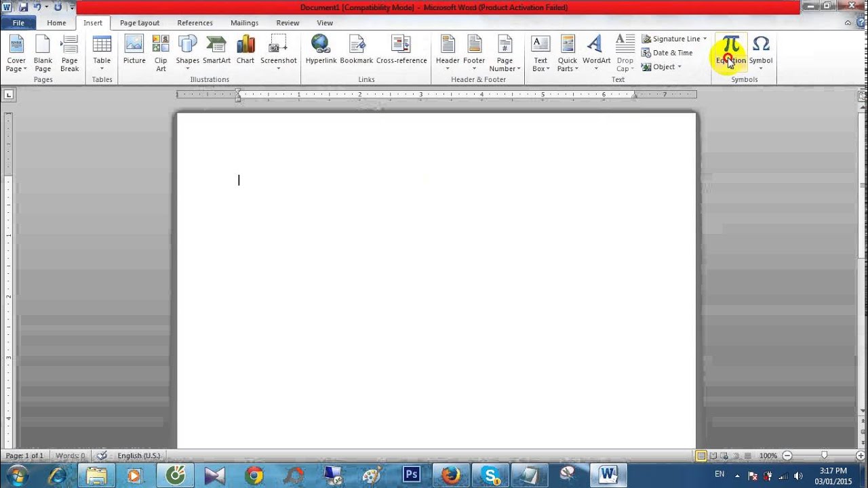
Task: Zoom out with minus button
Action: pyautogui.click(x=787, y=455)
